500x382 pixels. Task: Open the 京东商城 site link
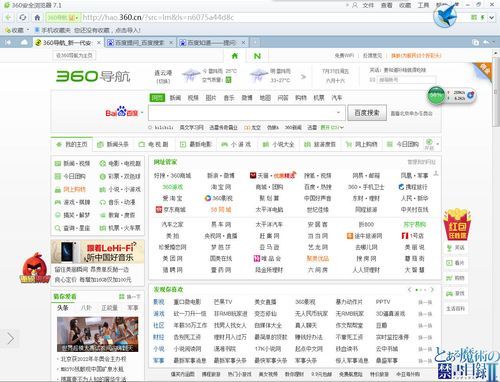click(171, 209)
